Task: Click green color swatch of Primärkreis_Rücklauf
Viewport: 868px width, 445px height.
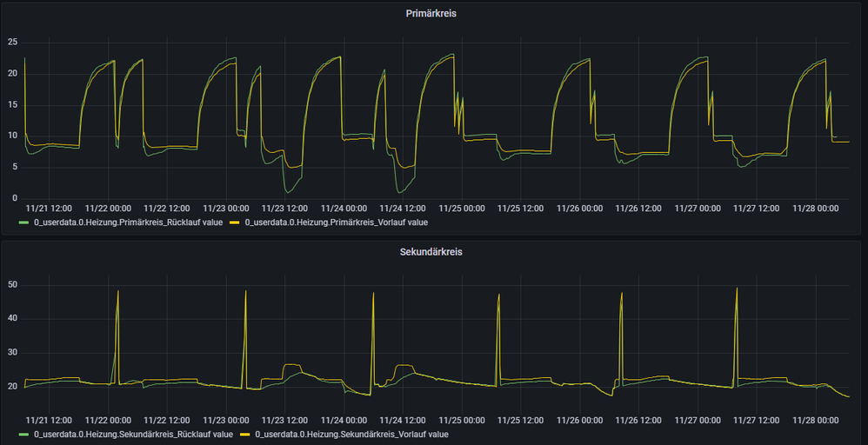Action: pyautogui.click(x=23, y=223)
